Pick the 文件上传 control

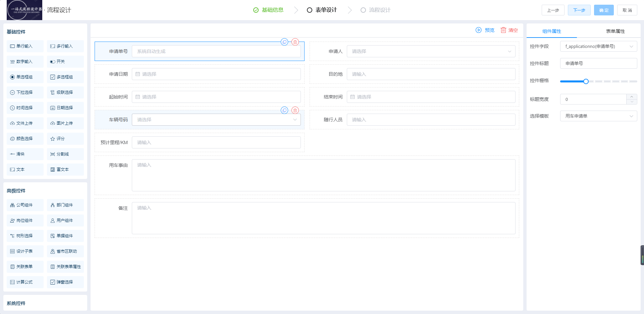25,123
